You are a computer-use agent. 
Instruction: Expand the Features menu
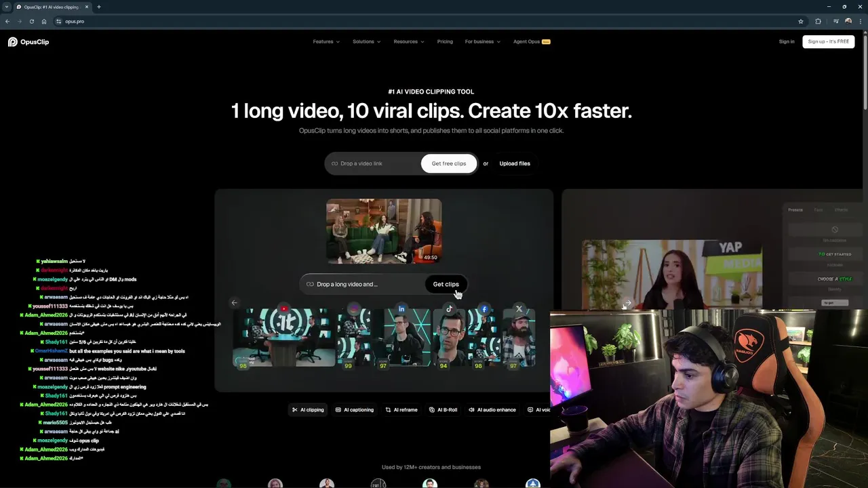[326, 41]
